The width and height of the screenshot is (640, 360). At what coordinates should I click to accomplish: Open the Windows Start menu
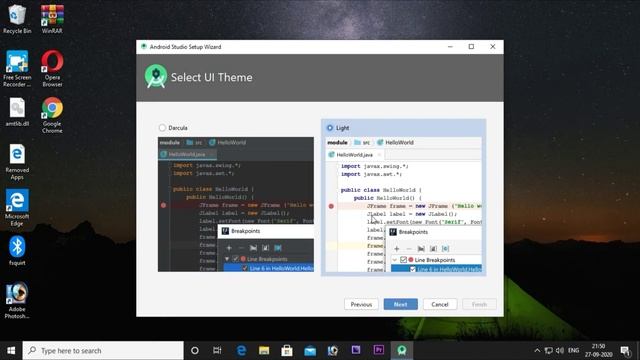click(11, 351)
